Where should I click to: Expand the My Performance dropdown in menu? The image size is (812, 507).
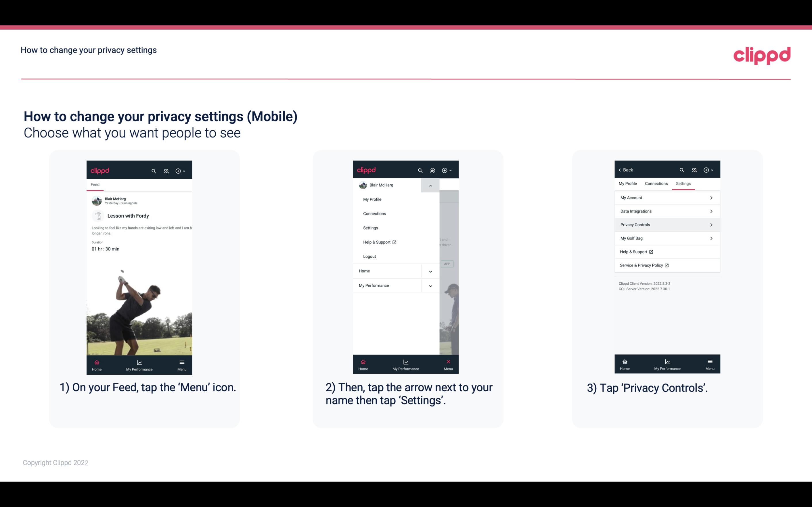point(430,286)
